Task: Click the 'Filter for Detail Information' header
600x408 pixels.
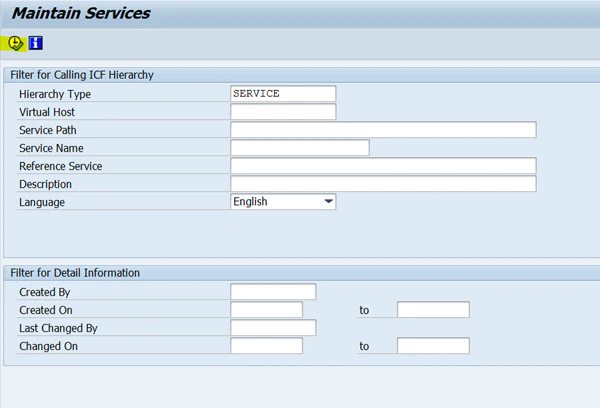Action: click(75, 273)
